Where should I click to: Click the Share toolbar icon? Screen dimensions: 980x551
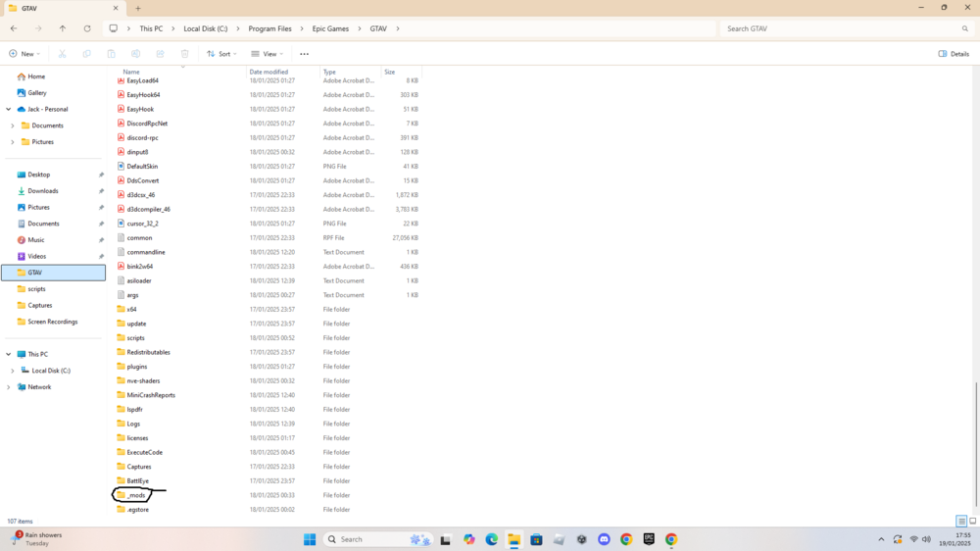click(x=161, y=54)
